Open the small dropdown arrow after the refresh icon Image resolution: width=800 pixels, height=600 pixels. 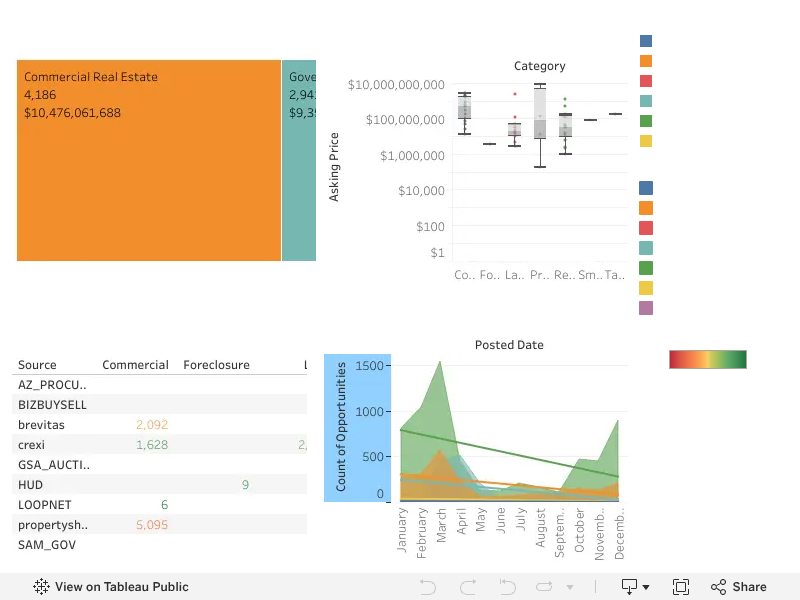[570, 587]
